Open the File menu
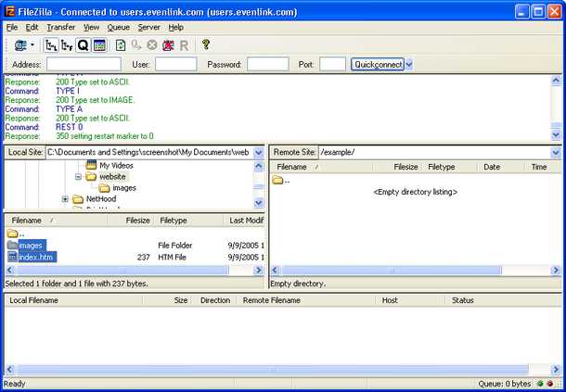Screen dimensions: 566x392 click(x=11, y=28)
